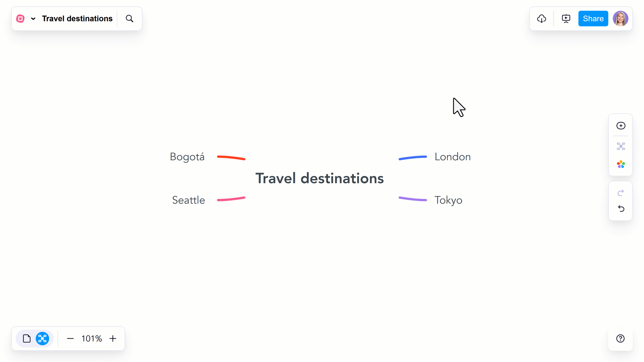Select the Bogotá topic node
644x362 pixels.
pyautogui.click(x=187, y=157)
